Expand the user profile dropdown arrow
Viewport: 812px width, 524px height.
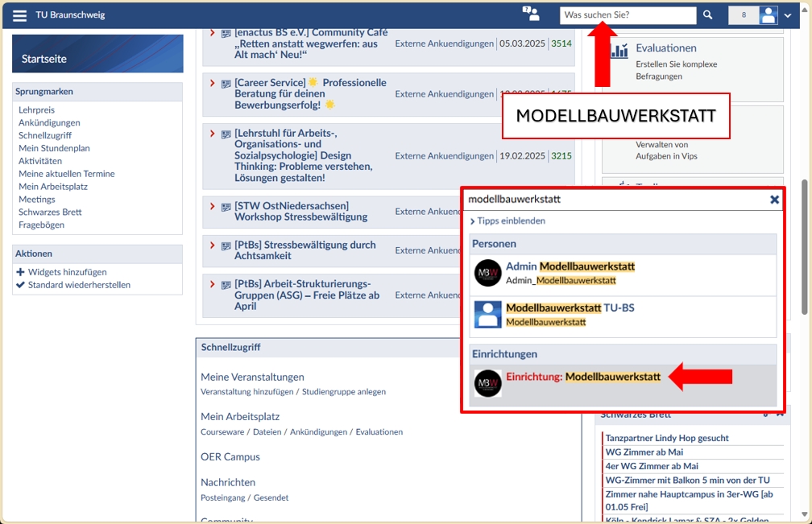coord(788,15)
